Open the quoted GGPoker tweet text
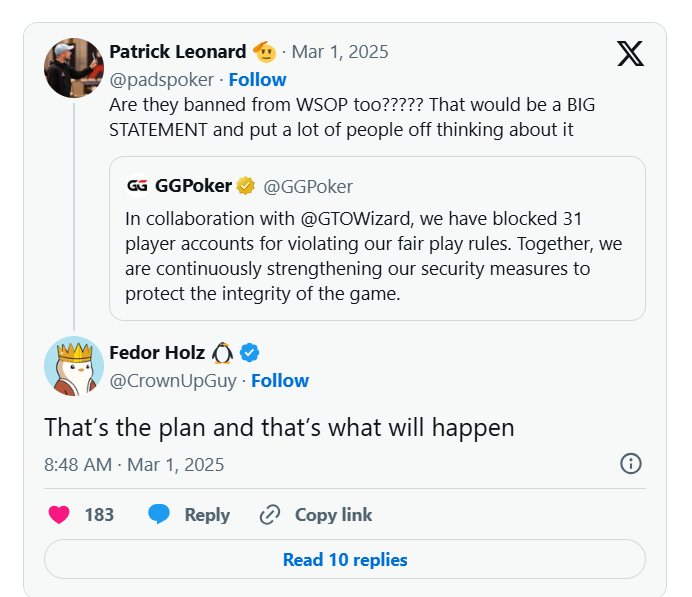 point(370,256)
